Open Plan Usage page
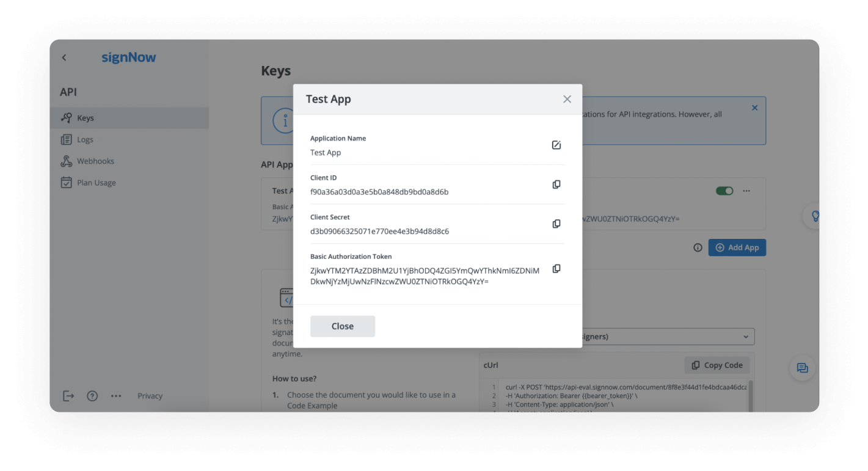Image resolution: width=868 pixels, height=471 pixels. (x=96, y=183)
